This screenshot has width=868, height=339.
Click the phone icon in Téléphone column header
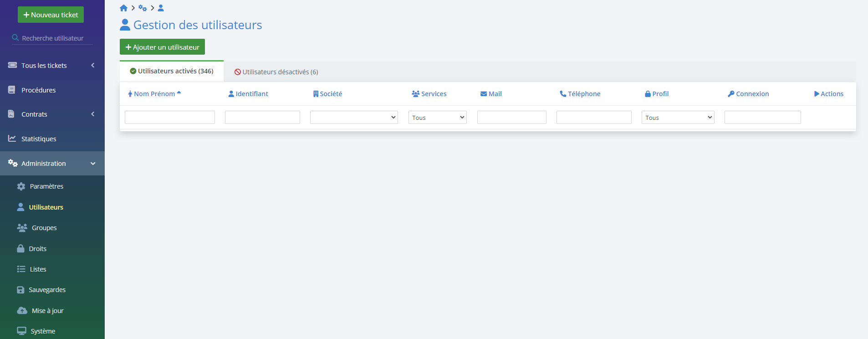[x=563, y=94]
